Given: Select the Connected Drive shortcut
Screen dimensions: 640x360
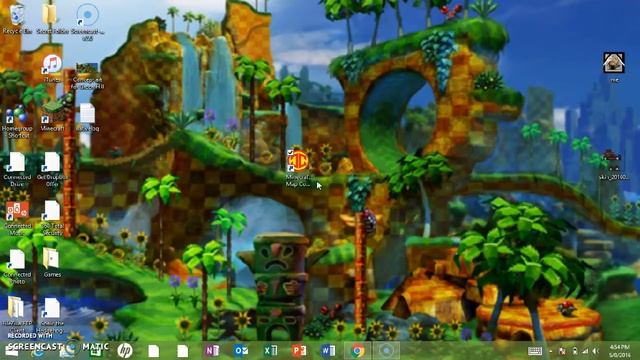Looking at the screenshot, I should [17, 170].
